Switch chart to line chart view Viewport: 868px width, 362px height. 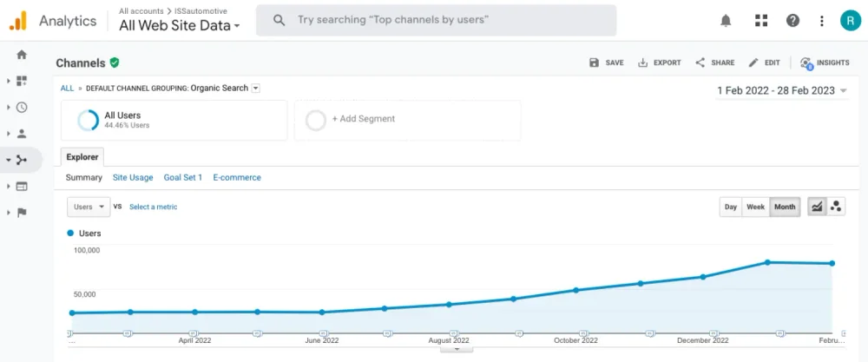[817, 207]
